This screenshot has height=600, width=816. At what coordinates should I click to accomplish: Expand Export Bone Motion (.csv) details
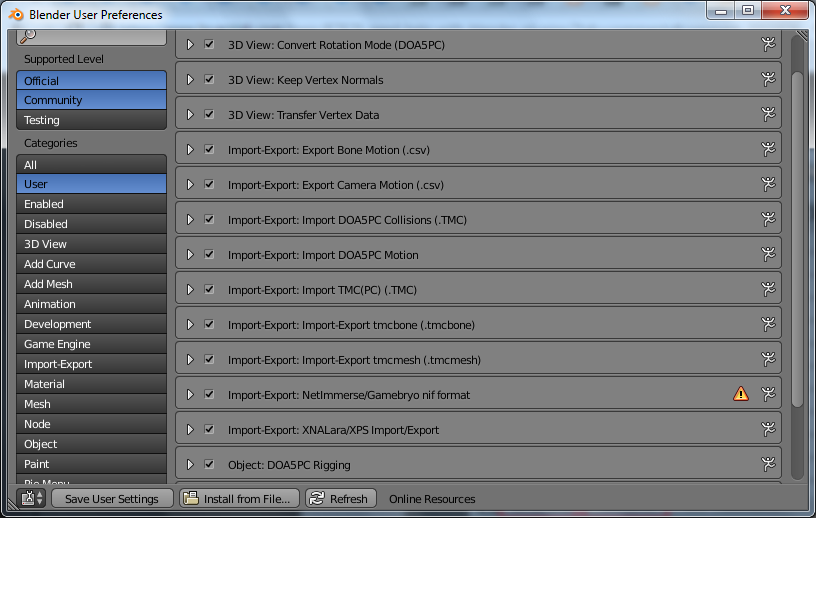(190, 149)
